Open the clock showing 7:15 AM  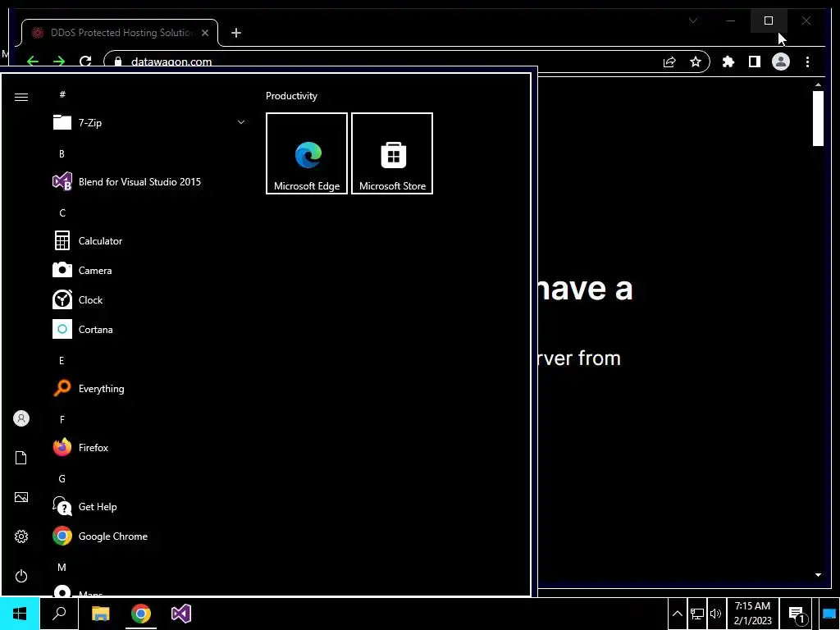pyautogui.click(x=753, y=614)
